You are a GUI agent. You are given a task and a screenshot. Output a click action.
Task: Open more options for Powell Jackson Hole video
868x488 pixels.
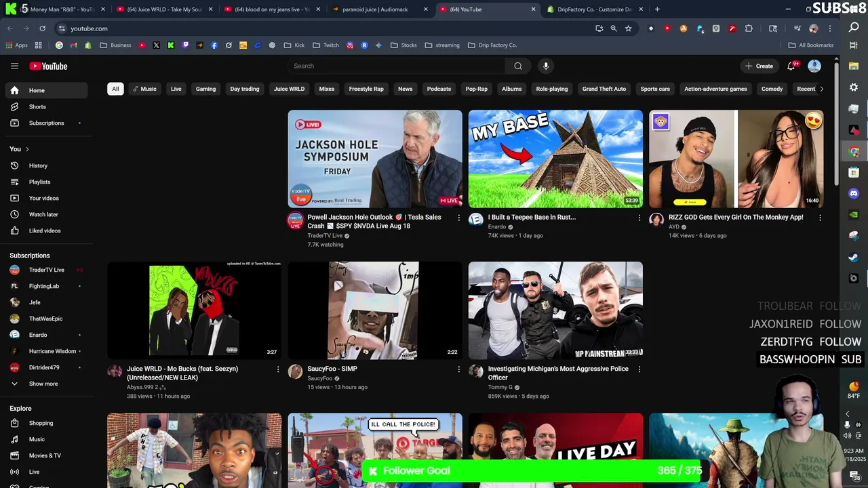click(458, 218)
